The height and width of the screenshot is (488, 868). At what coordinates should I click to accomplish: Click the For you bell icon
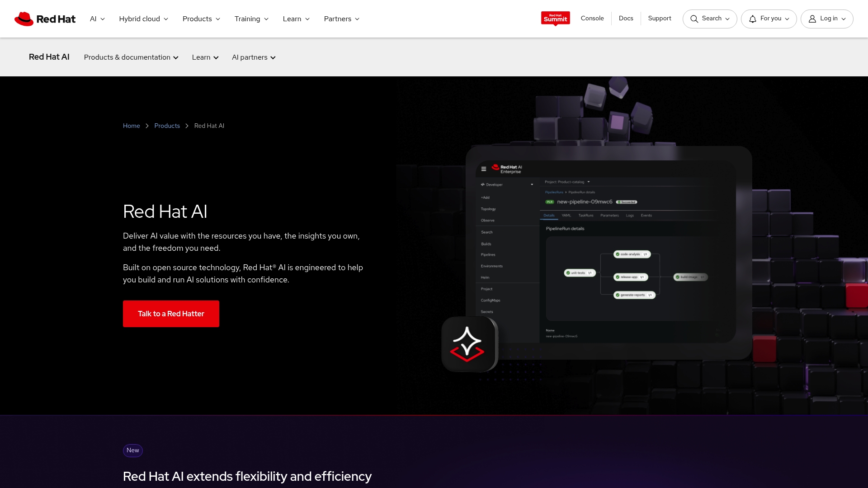click(x=753, y=19)
